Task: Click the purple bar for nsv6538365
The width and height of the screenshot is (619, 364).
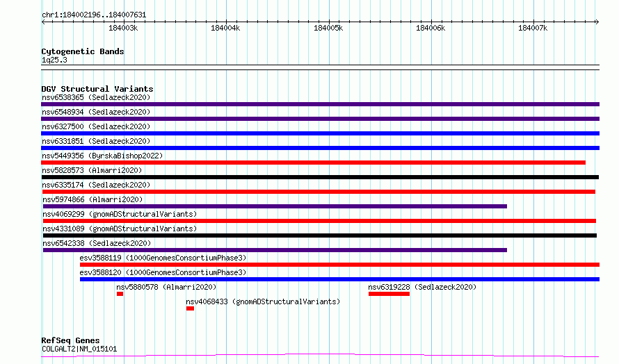Action: point(320,104)
